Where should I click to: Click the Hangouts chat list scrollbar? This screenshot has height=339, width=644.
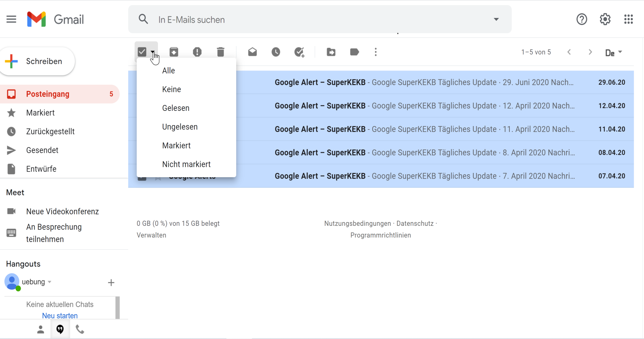click(x=118, y=308)
